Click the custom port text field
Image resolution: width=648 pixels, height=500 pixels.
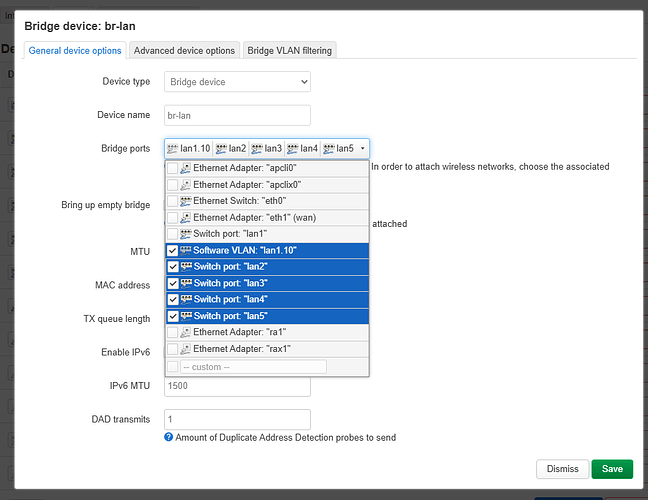point(253,367)
